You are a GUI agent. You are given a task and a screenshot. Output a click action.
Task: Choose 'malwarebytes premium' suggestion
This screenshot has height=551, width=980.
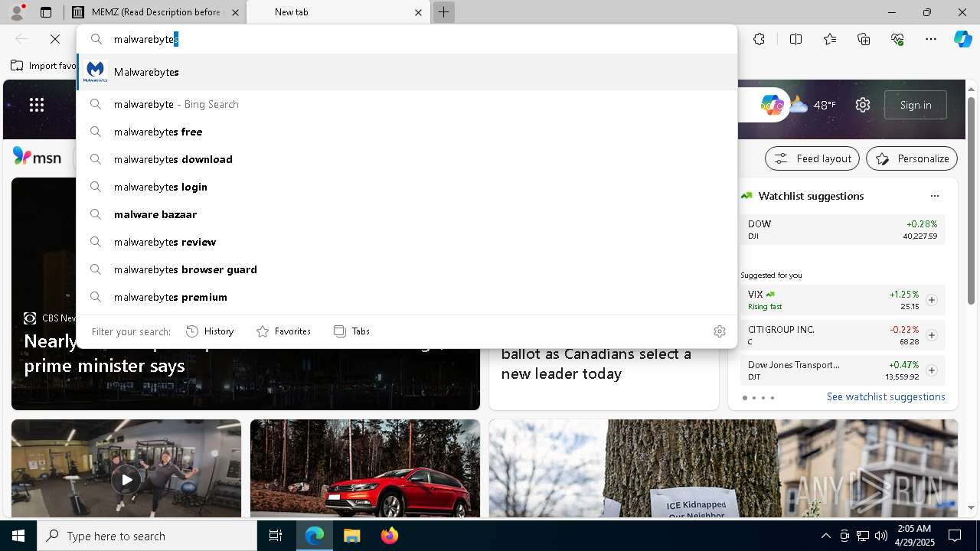pos(407,297)
